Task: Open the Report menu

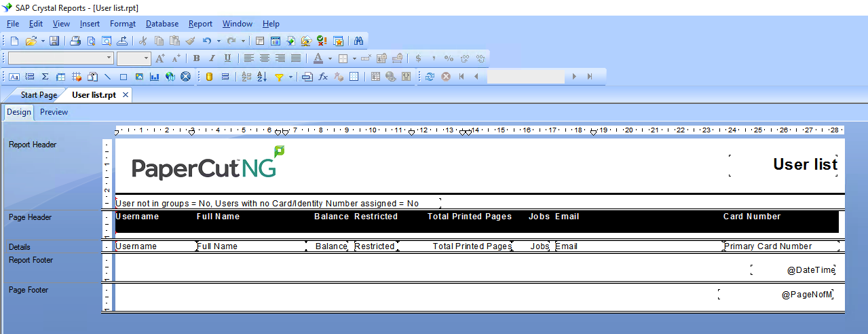Action: [200, 24]
